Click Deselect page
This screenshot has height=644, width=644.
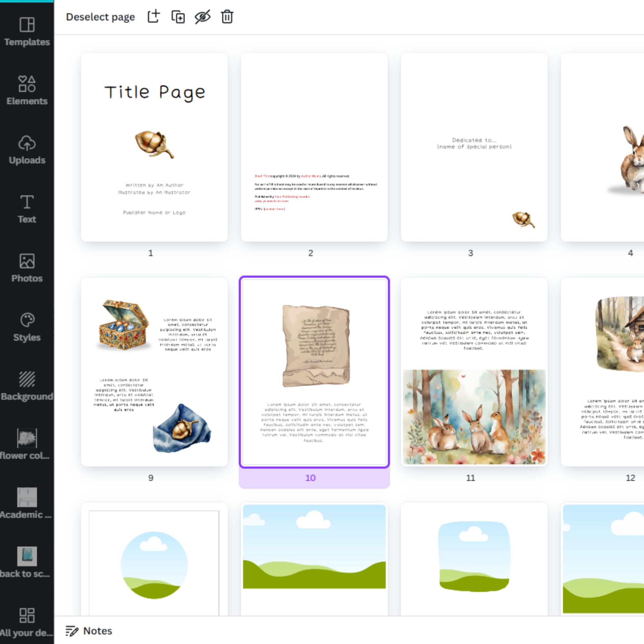[x=100, y=17]
